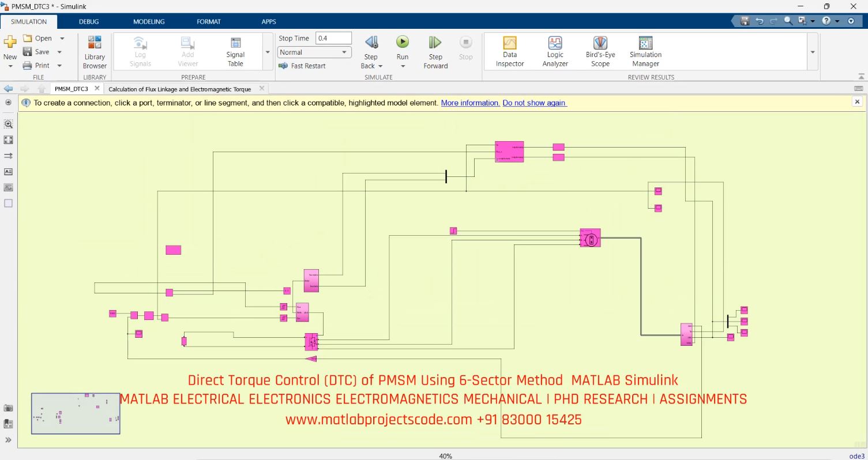Collapse the toolstrip with the up arrow

(862, 77)
